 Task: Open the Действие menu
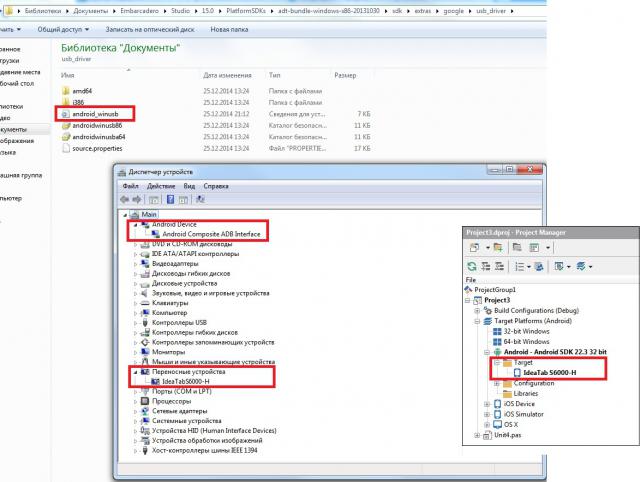tap(161, 186)
